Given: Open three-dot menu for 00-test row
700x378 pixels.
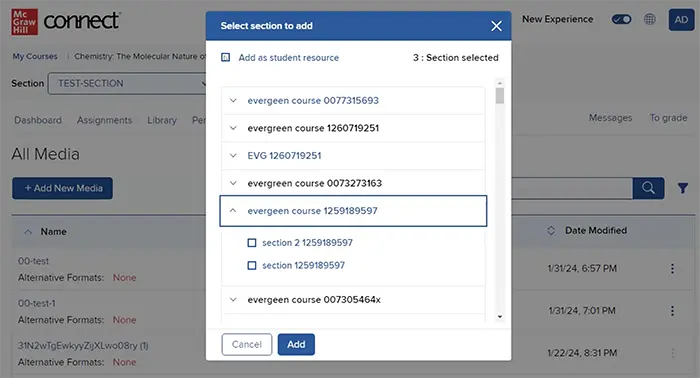Looking at the screenshot, I should [672, 268].
